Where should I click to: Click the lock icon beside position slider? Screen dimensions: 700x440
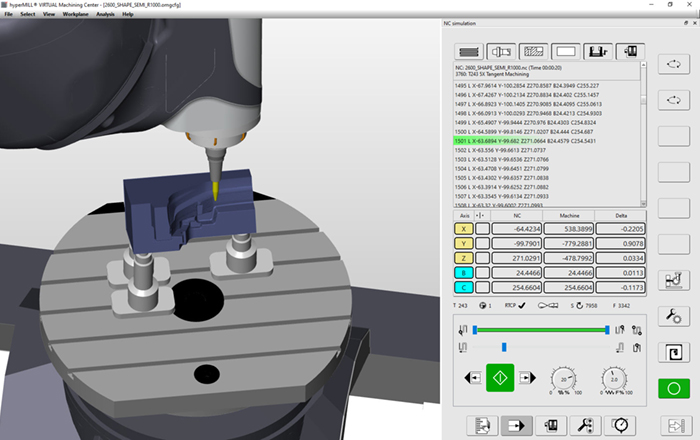point(637,348)
